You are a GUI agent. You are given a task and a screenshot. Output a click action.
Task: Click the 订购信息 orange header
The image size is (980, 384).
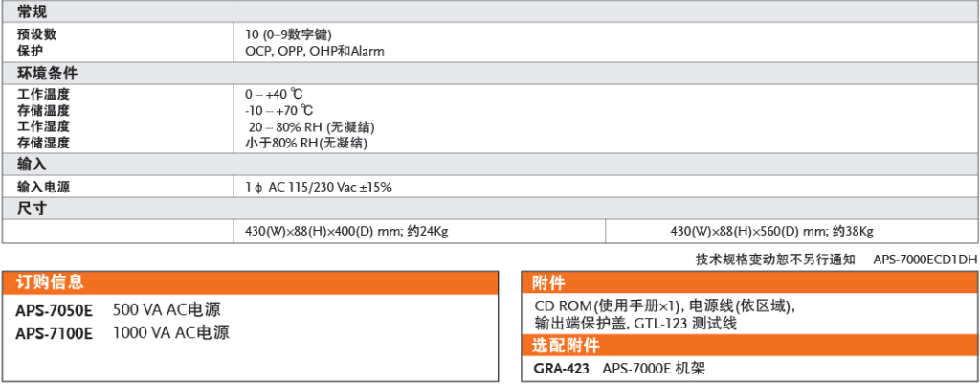[251, 282]
